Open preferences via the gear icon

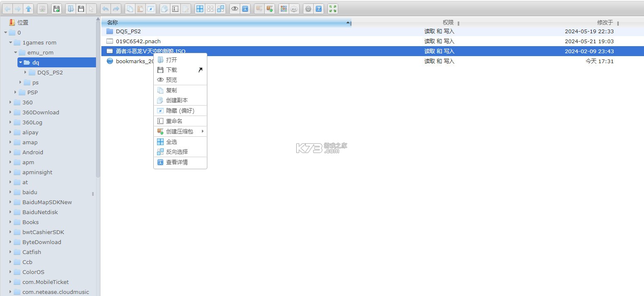[307, 8]
